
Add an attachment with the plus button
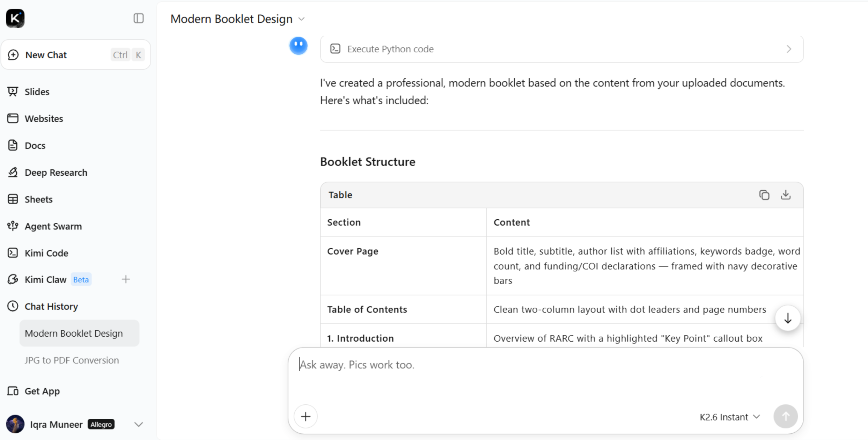pos(306,416)
